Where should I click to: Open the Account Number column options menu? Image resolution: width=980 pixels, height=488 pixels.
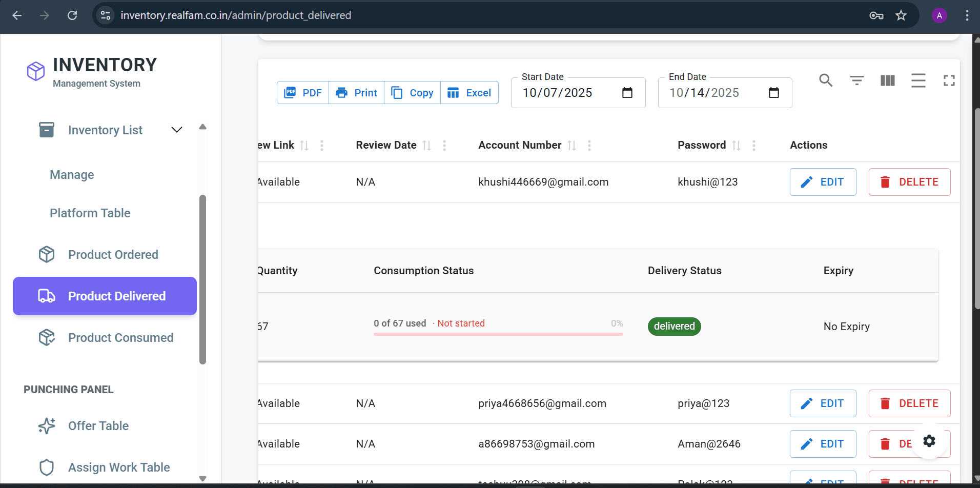(x=589, y=146)
